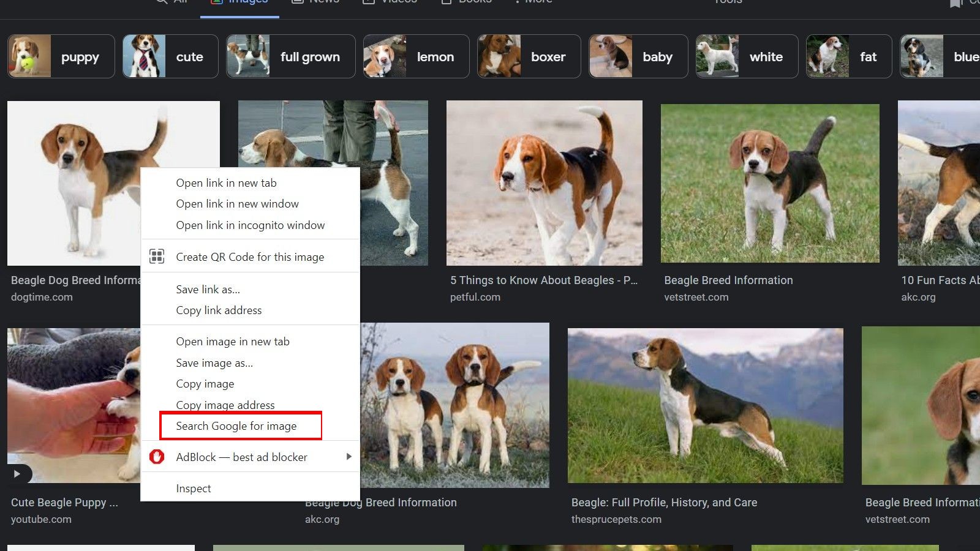Image resolution: width=980 pixels, height=551 pixels.
Task: Open beagle closeup image at bottom right
Action: (x=921, y=405)
